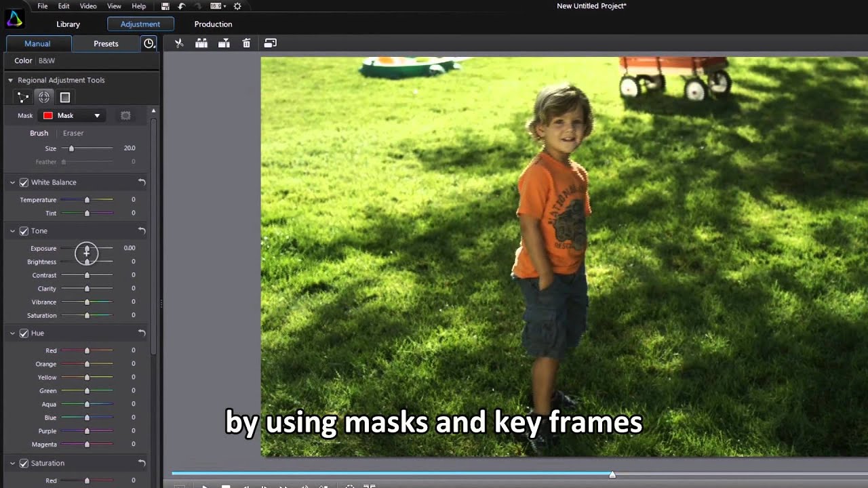
Task: Open preferences via gear icon
Action: (237, 6)
